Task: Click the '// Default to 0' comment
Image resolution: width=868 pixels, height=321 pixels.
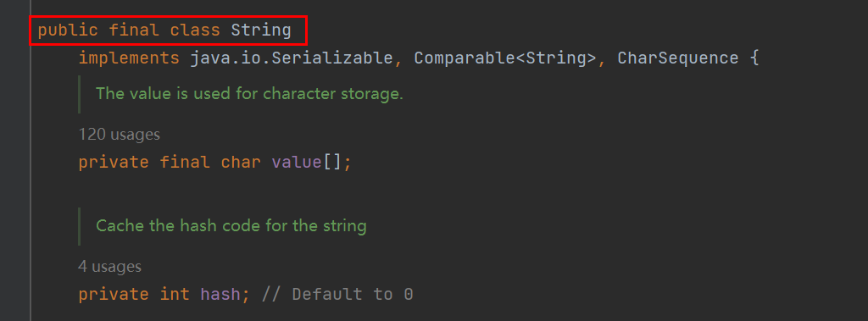Action: pos(337,294)
